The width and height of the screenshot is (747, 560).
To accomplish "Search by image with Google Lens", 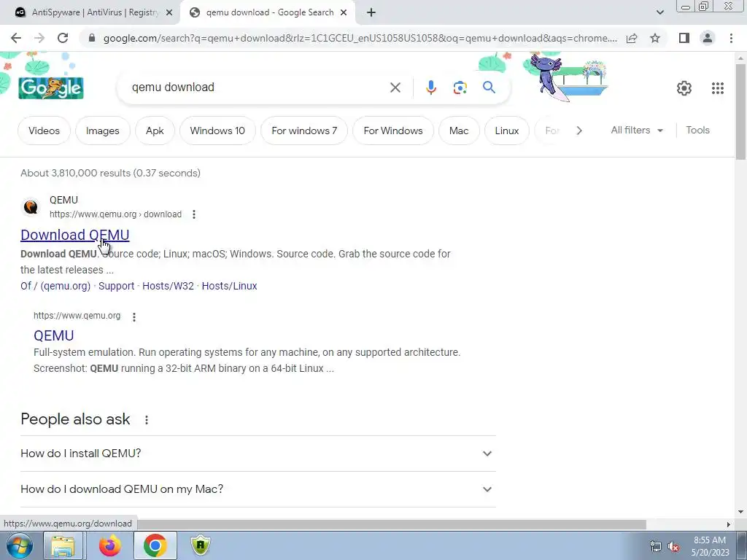I will tap(460, 87).
